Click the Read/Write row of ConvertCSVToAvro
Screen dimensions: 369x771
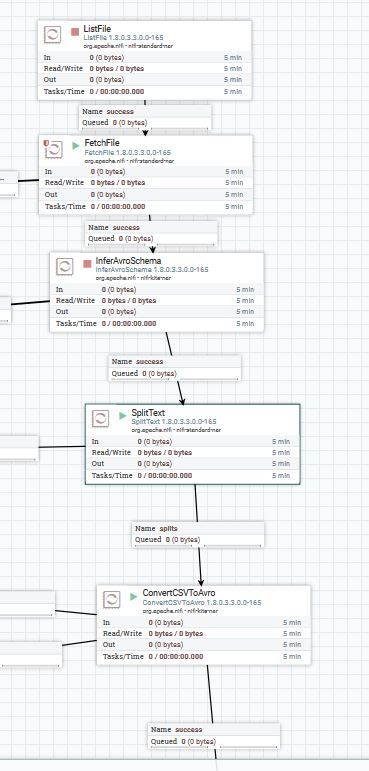click(204, 633)
